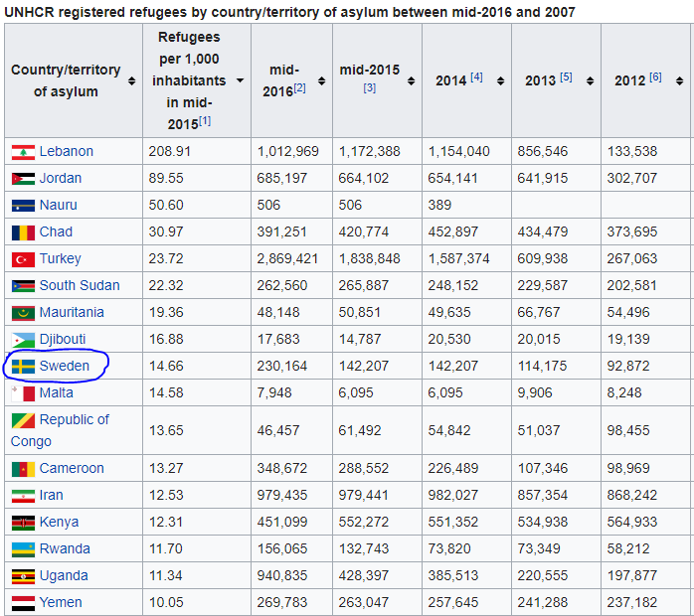The width and height of the screenshot is (694, 616).
Task: Click the Lebanon flag icon
Action: point(23,152)
